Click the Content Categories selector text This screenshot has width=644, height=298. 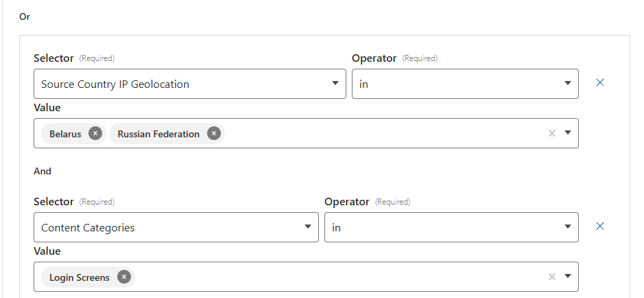click(x=88, y=227)
